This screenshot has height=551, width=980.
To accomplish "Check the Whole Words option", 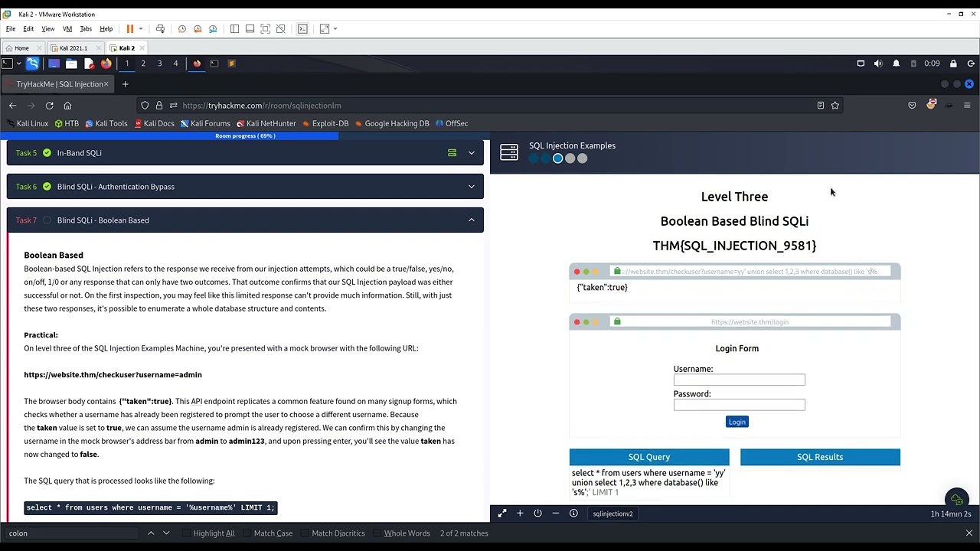I will pos(377,533).
